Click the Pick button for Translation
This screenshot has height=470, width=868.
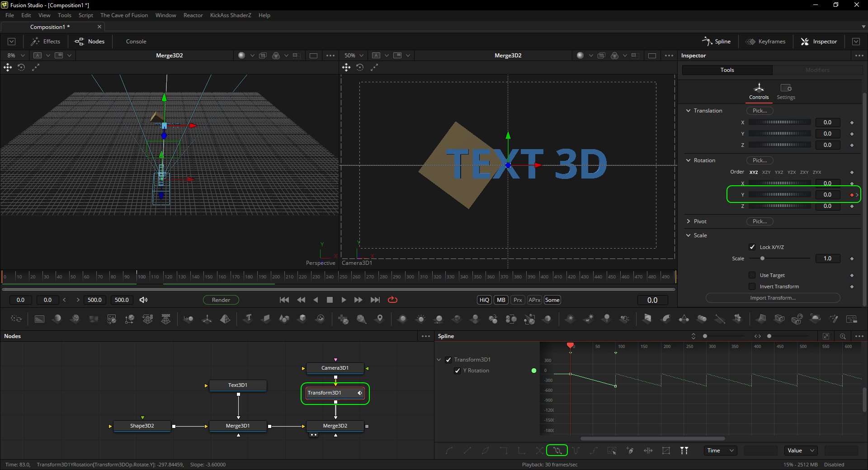point(759,111)
